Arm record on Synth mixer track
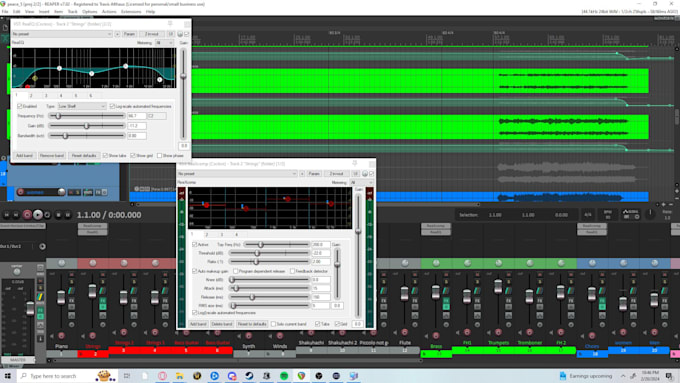The width and height of the screenshot is (680, 383). (248, 335)
